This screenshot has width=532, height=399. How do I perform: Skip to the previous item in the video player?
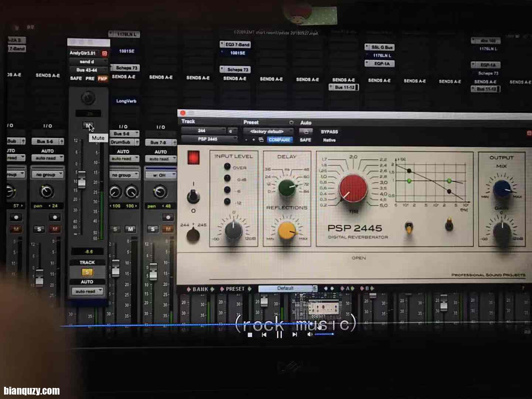pyautogui.click(x=264, y=335)
